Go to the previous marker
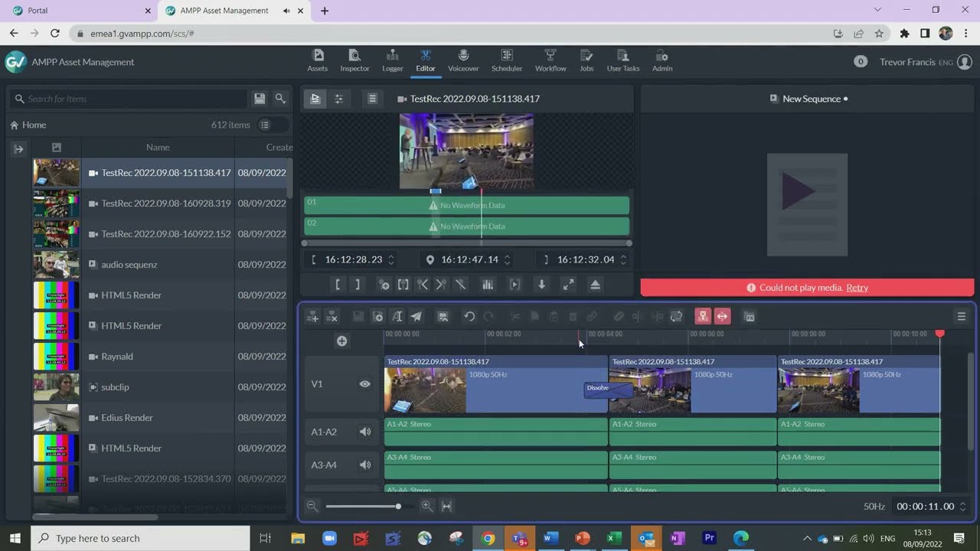The height and width of the screenshot is (551, 980). 423,285
